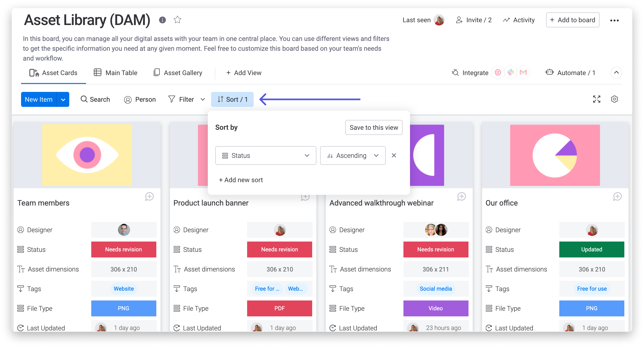Open the Activity log
644x347 pixels.
(x=519, y=20)
